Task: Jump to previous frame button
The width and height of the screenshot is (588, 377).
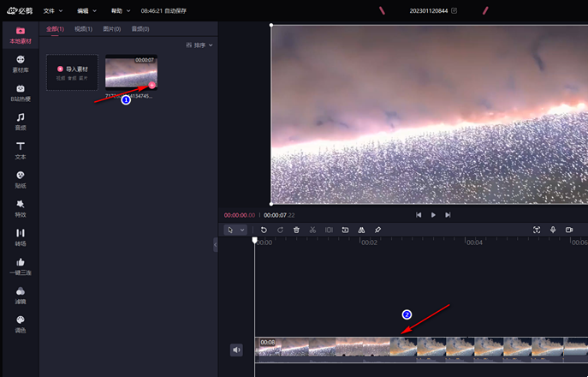Action: tap(419, 215)
